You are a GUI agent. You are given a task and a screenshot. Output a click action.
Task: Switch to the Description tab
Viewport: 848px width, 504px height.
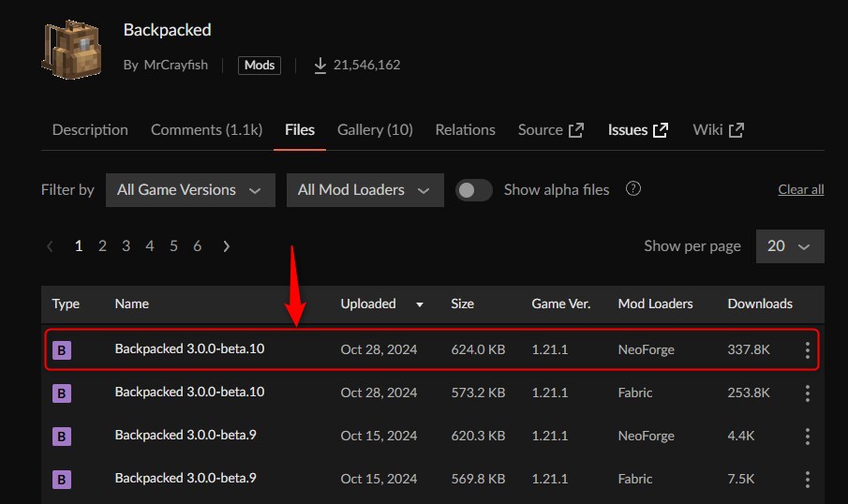point(90,130)
